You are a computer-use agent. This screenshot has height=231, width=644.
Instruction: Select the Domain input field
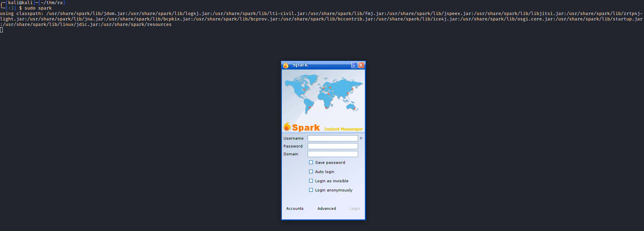click(333, 154)
